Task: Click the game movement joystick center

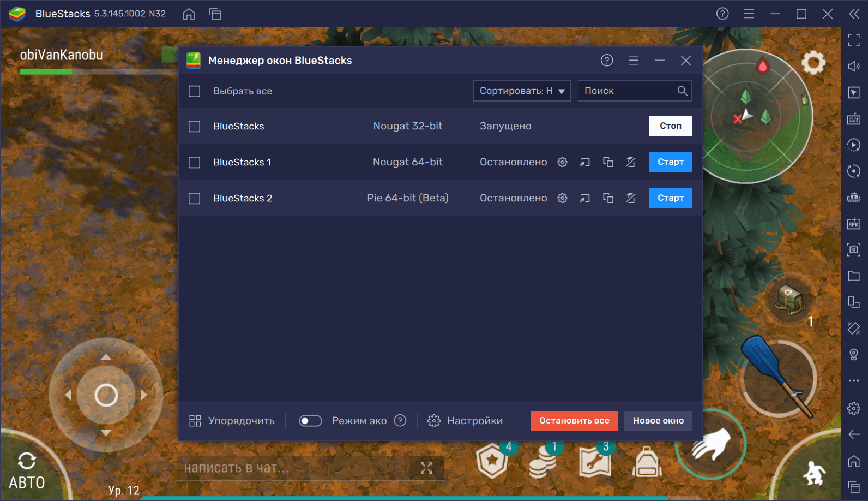Action: click(x=106, y=395)
